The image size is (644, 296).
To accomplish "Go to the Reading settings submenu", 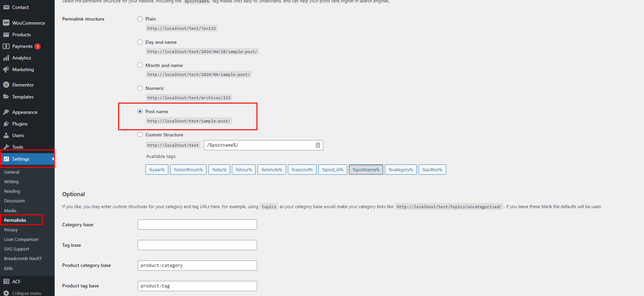I will 12,191.
